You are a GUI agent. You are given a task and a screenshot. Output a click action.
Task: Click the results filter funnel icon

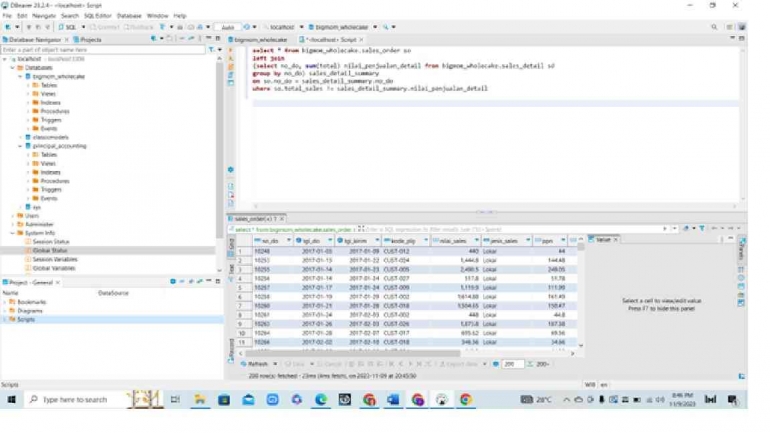pos(702,228)
